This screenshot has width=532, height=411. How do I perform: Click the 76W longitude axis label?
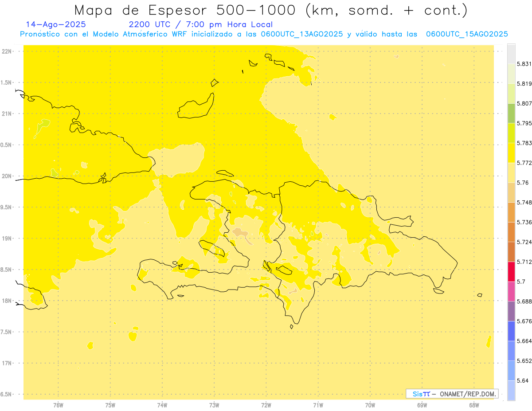58,405
